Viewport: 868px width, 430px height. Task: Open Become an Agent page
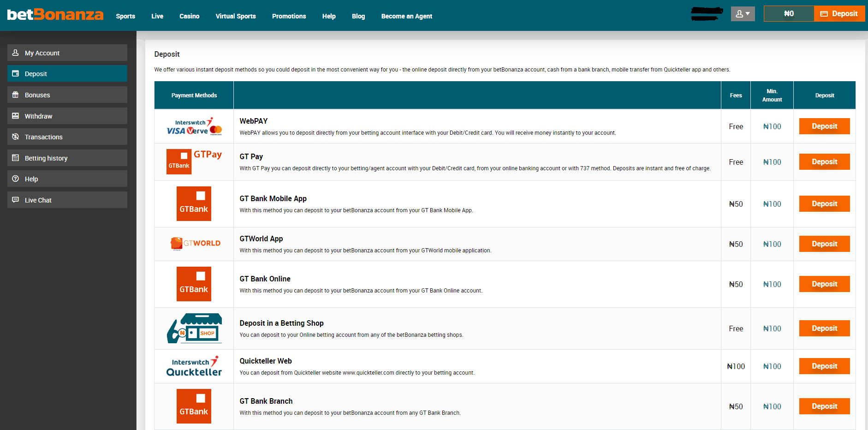point(407,16)
